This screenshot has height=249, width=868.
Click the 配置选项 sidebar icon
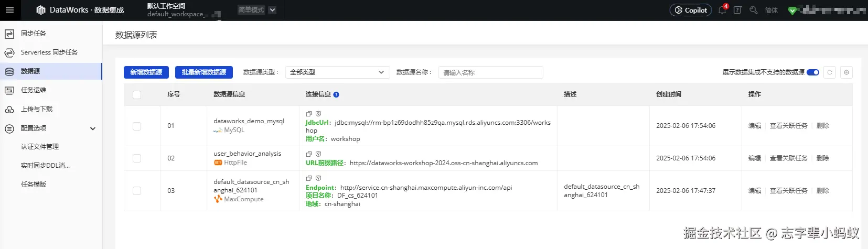pyautogui.click(x=9, y=128)
